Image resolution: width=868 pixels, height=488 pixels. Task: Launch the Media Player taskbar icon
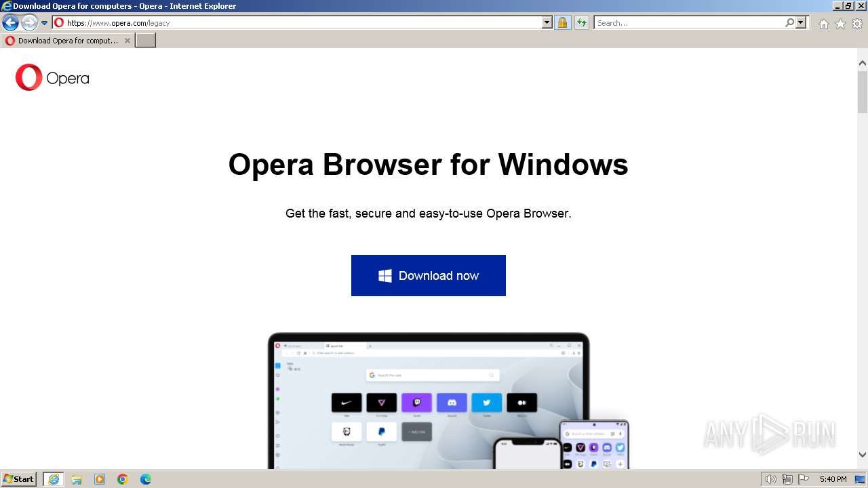(100, 479)
